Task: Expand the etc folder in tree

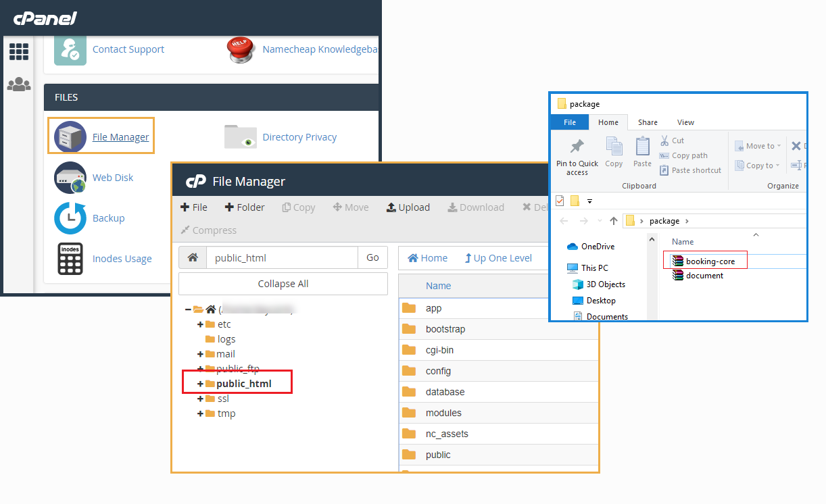Action: tap(200, 324)
